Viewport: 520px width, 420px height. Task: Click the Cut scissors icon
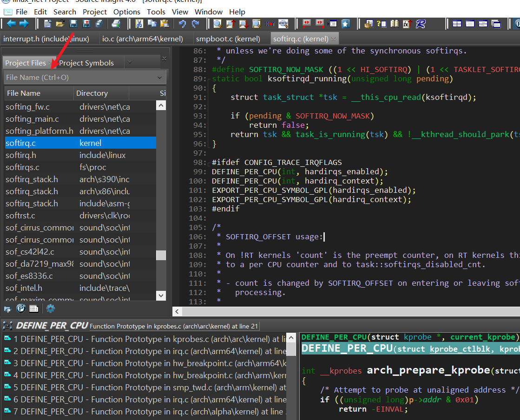(x=139, y=24)
